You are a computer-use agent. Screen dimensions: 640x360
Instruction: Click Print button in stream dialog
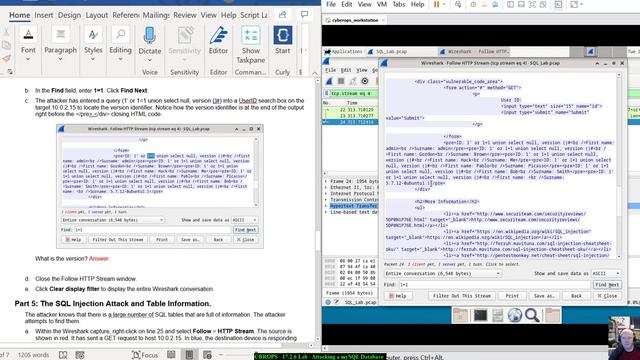point(512,296)
